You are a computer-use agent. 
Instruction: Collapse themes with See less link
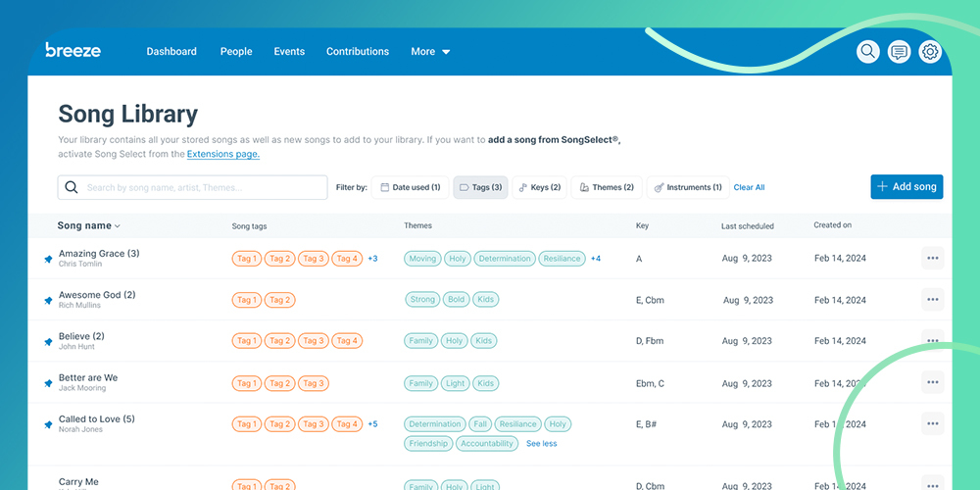coord(541,444)
